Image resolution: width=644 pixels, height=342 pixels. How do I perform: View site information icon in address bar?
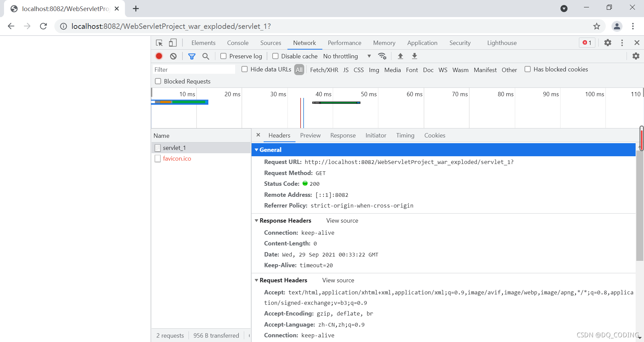[x=63, y=26]
